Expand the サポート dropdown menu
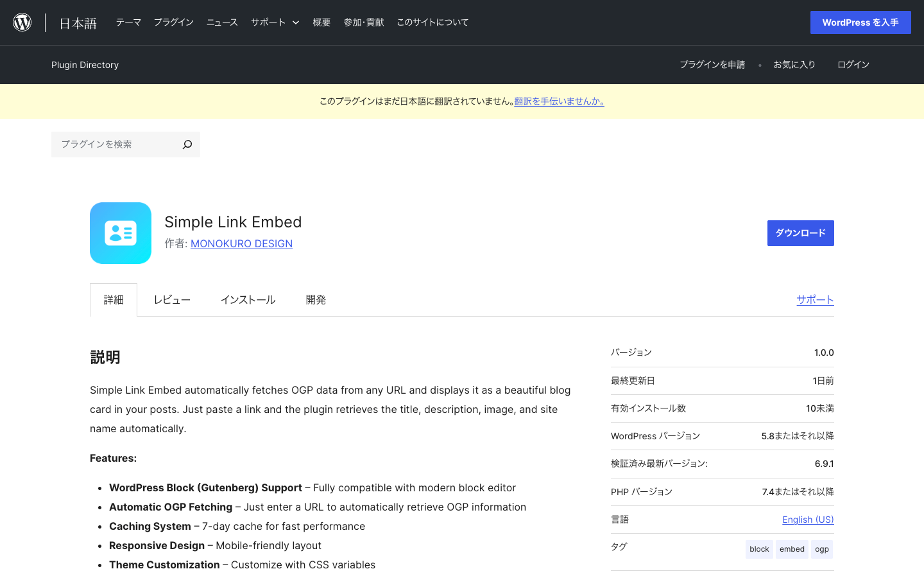 pyautogui.click(x=275, y=22)
